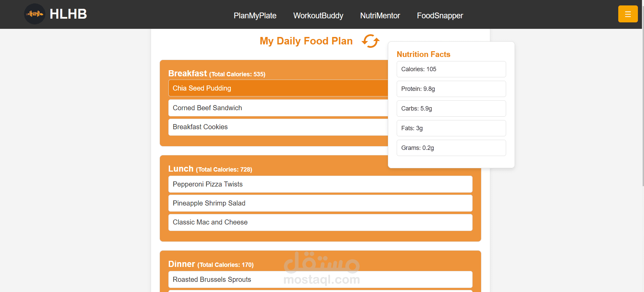
Task: Click the Carbs: 5.9g row
Action: pyautogui.click(x=451, y=109)
